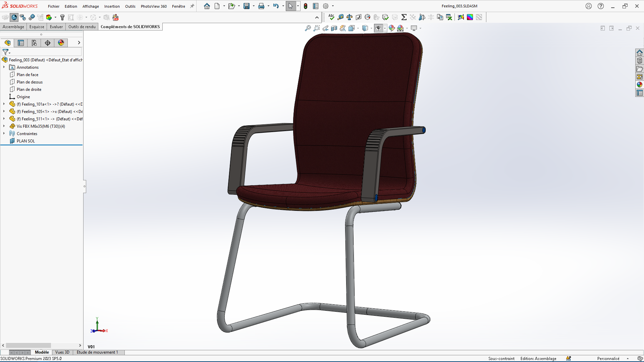
Task: Expand the Feeling_511<1> component
Action: click(4, 119)
